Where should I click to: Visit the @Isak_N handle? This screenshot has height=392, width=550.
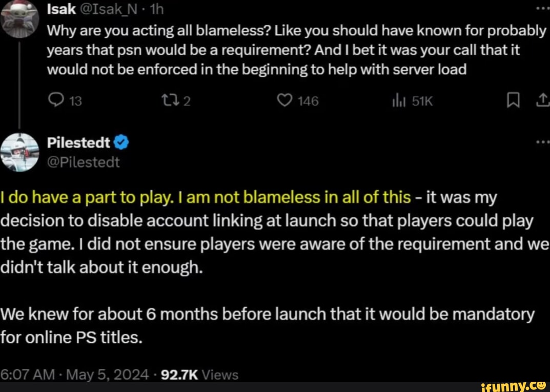coord(105,9)
